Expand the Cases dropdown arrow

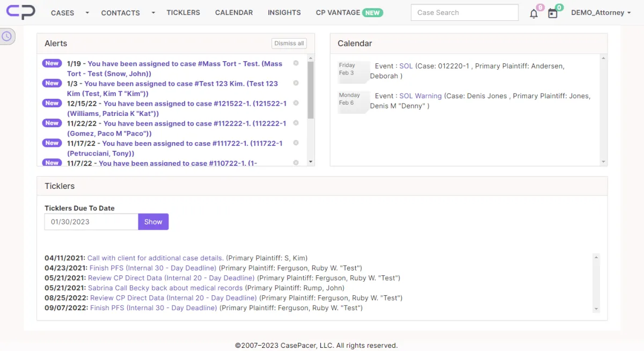coord(87,13)
